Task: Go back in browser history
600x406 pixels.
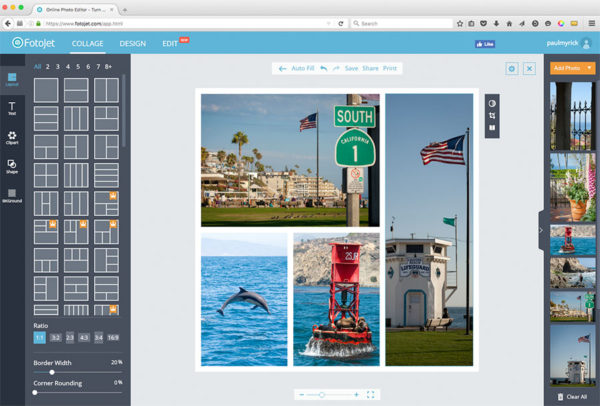Action: coord(8,23)
